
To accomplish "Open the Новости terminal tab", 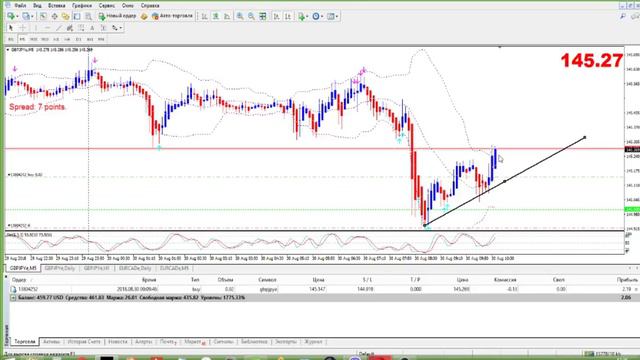I will pos(118,342).
